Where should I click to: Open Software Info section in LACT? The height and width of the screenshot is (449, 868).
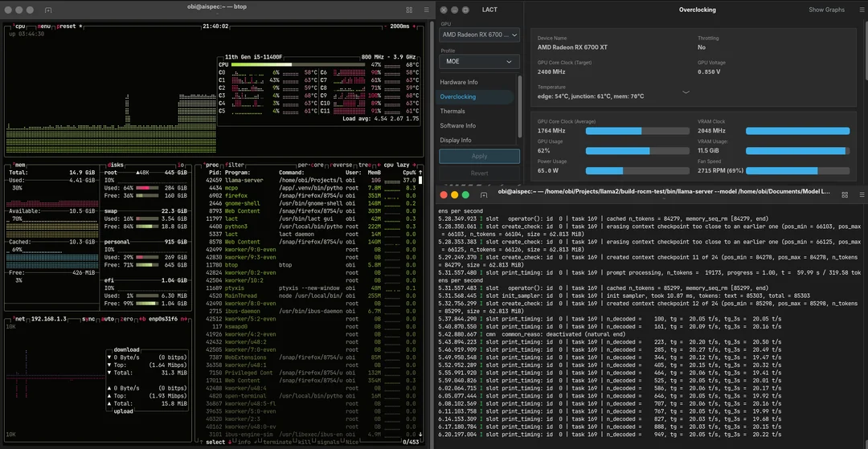(458, 125)
